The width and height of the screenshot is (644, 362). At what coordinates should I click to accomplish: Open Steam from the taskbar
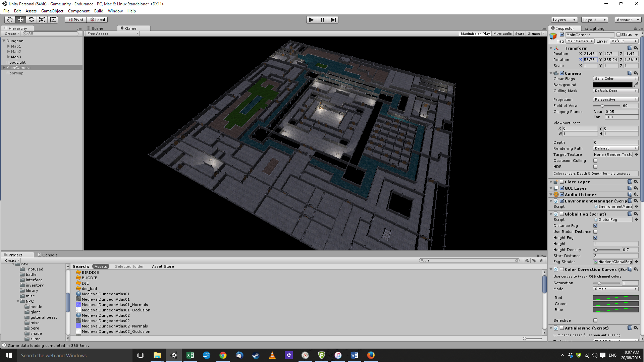[256, 355]
